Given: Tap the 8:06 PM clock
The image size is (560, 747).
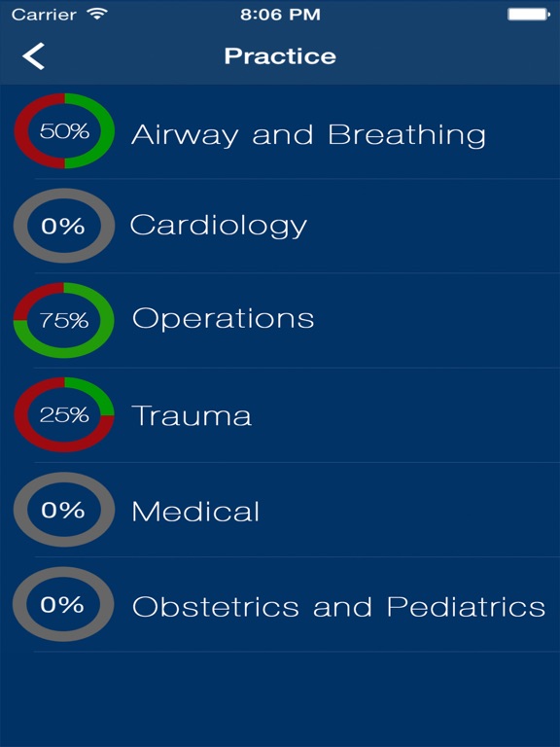Looking at the screenshot, I should tap(280, 15).
